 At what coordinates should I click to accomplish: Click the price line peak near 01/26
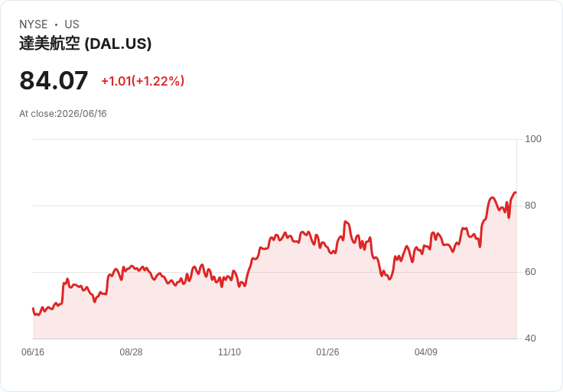point(346,222)
